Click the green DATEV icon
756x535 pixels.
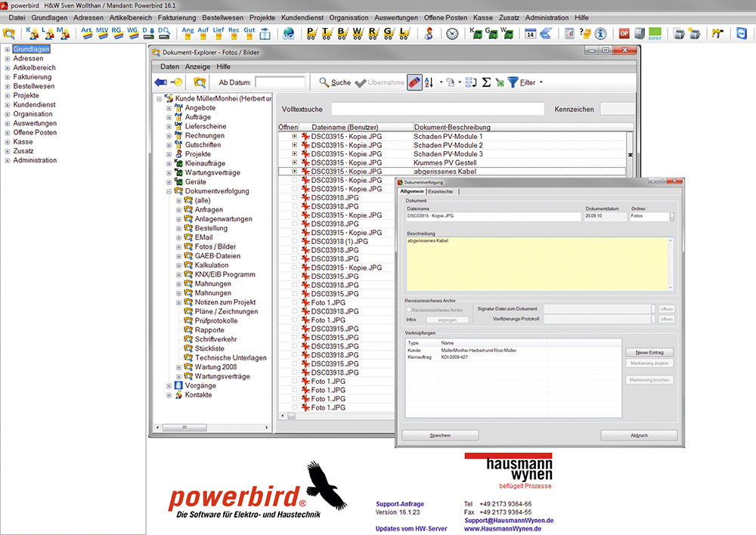[655, 33]
